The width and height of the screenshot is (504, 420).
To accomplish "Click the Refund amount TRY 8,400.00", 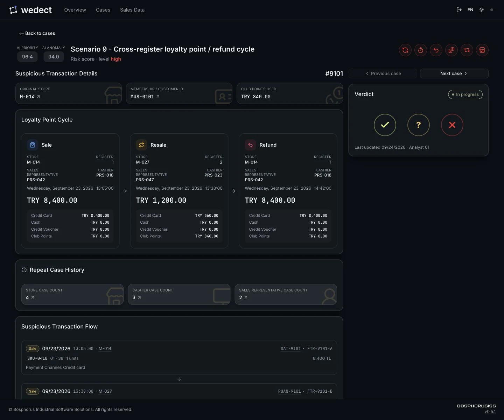I will pyautogui.click(x=270, y=200).
